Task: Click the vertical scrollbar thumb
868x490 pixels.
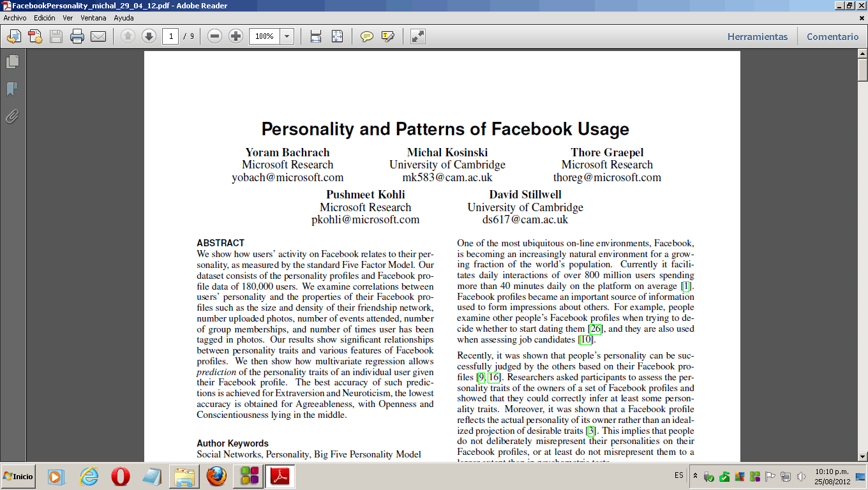Action: [862, 70]
